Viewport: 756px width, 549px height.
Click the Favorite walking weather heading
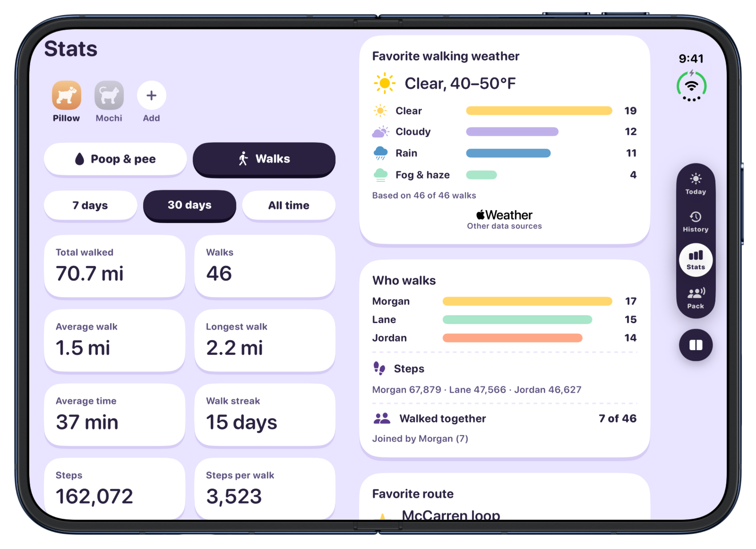click(446, 57)
